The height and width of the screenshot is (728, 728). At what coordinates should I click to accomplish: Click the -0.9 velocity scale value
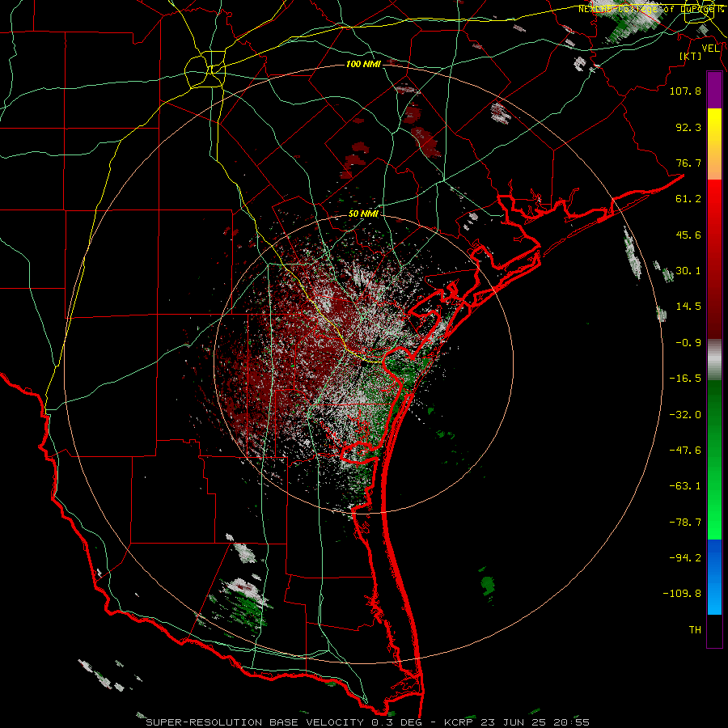pyautogui.click(x=688, y=343)
